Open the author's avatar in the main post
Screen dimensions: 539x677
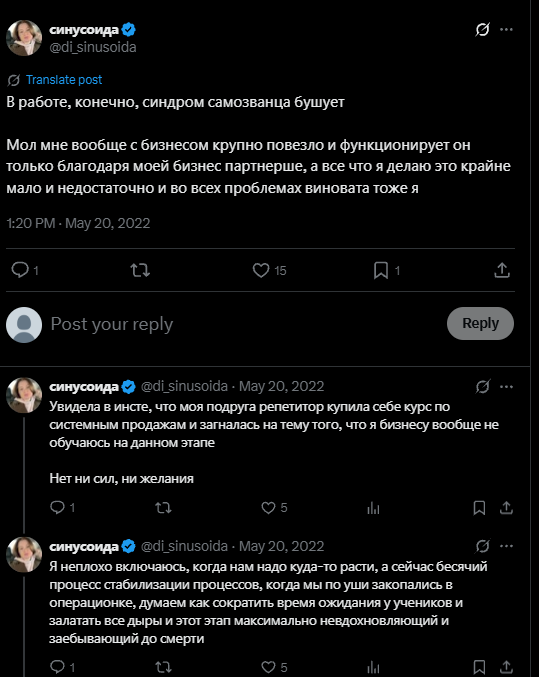(24, 38)
